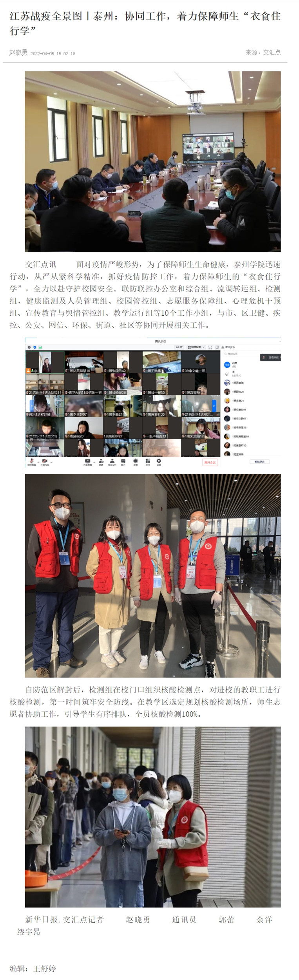The height and width of the screenshot is (980, 299).
Task: Open the Apps icon in meeting toolbar
Action: click(x=148, y=462)
